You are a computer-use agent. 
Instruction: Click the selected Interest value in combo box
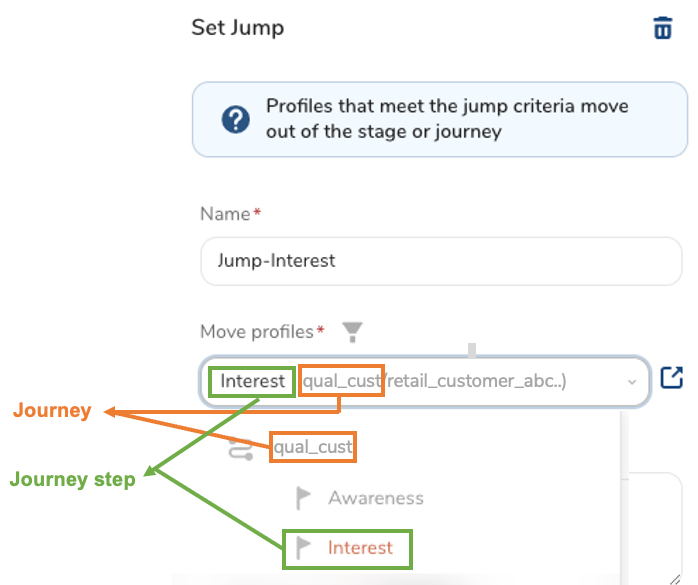pos(253,381)
